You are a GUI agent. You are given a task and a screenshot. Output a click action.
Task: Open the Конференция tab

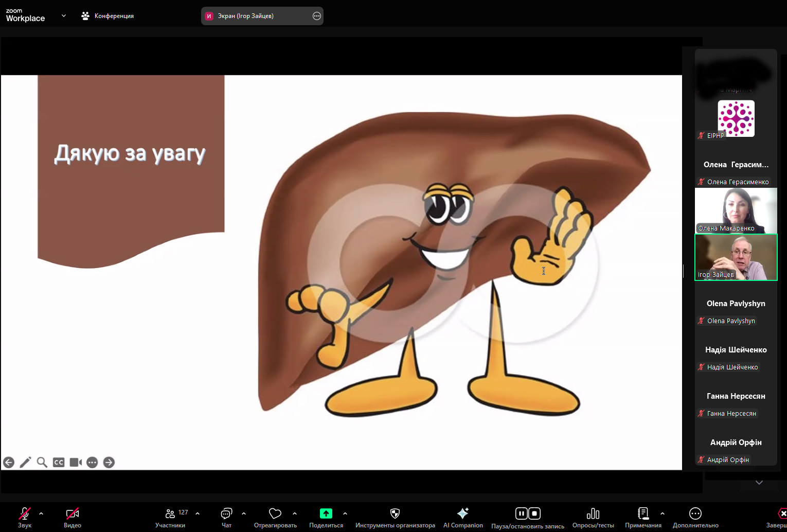coord(108,16)
